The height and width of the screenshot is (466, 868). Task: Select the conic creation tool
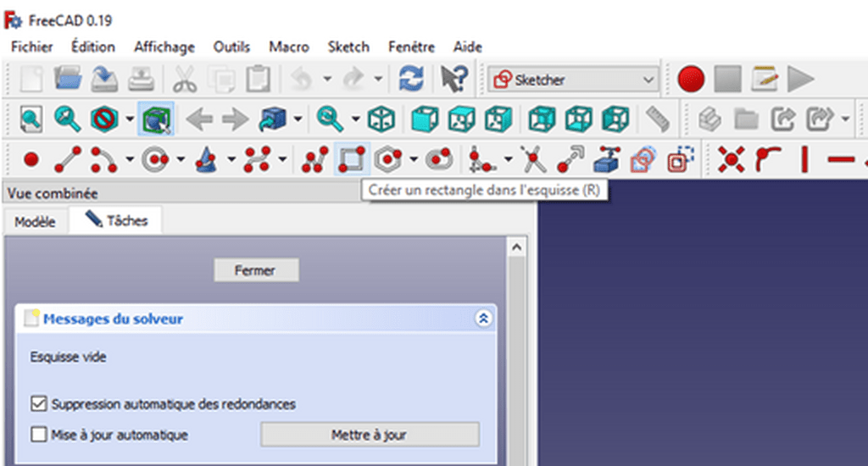(x=206, y=160)
